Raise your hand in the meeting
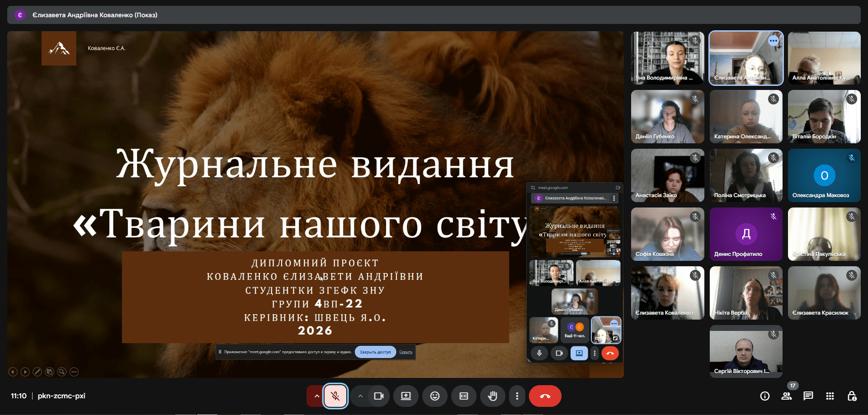 tap(492, 396)
